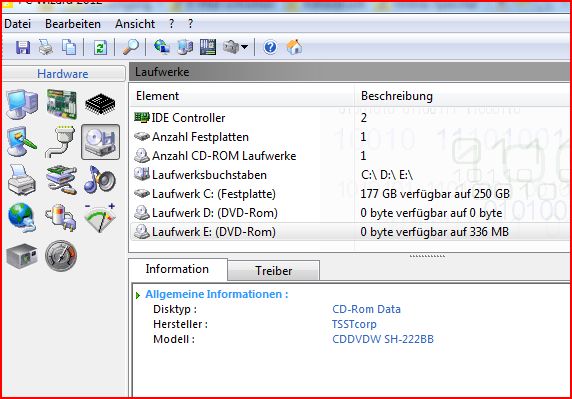Collapse the Allgemeine Informationen section arrow
The height and width of the screenshot is (399, 572).
pyautogui.click(x=138, y=295)
